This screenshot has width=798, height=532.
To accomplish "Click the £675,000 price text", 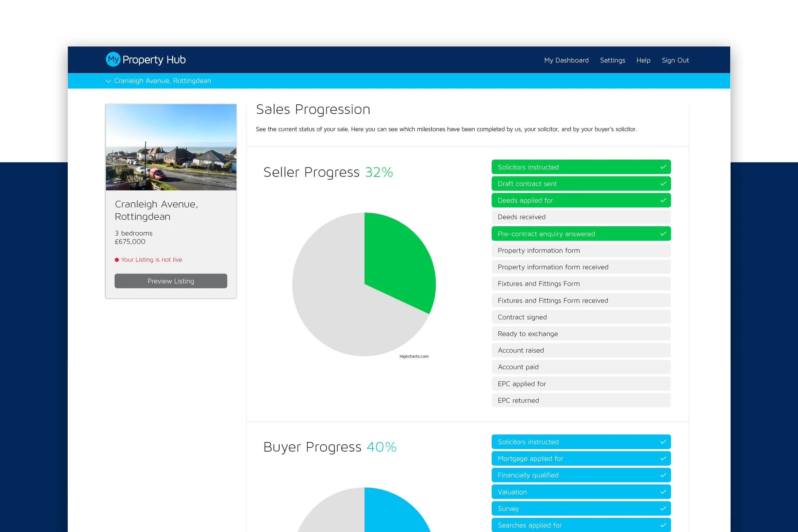I will tap(130, 242).
